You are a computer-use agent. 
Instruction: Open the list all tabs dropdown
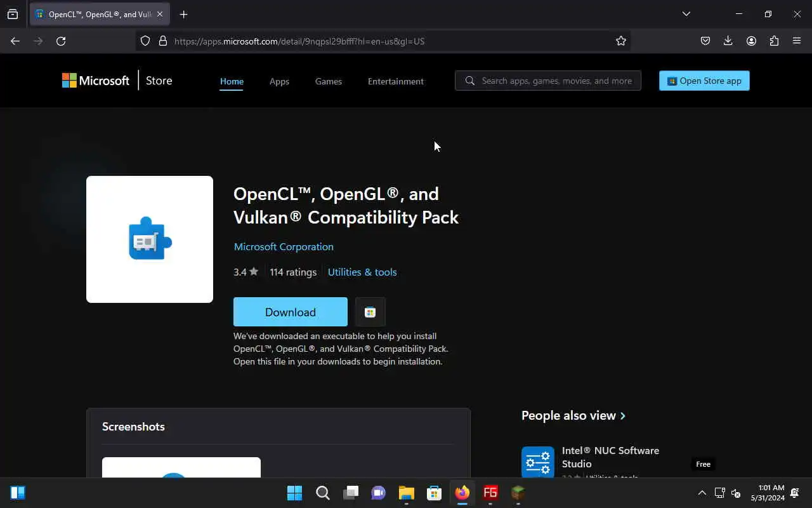pos(686,14)
